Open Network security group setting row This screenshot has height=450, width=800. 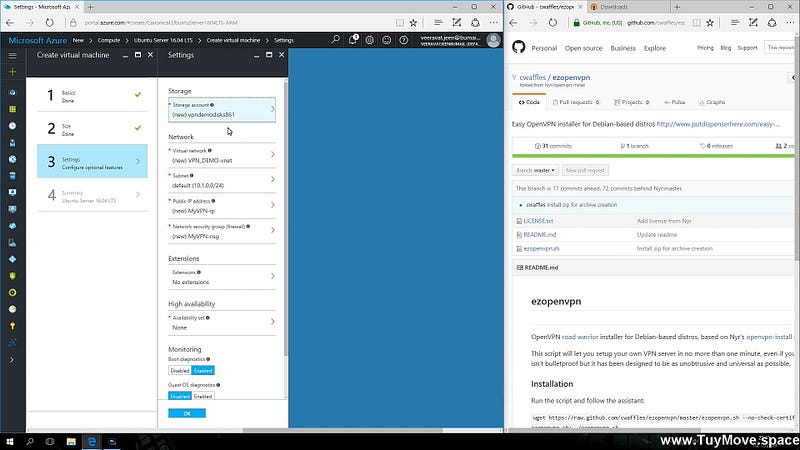[x=222, y=232]
